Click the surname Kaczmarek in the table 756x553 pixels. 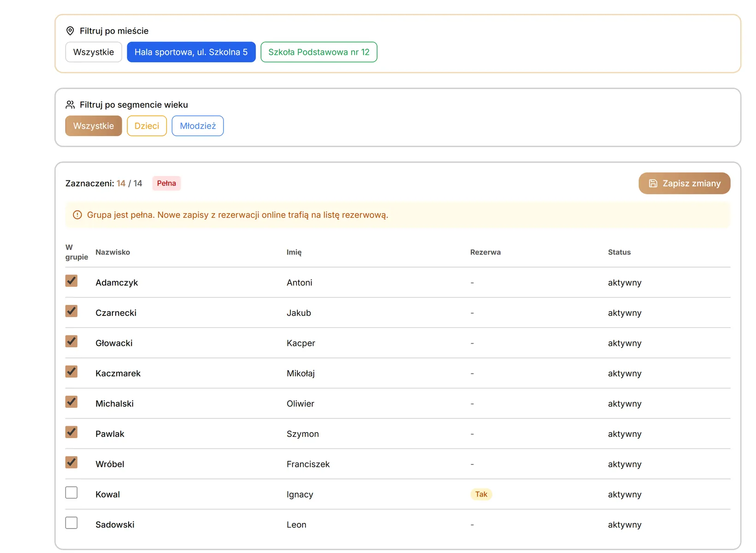point(118,374)
